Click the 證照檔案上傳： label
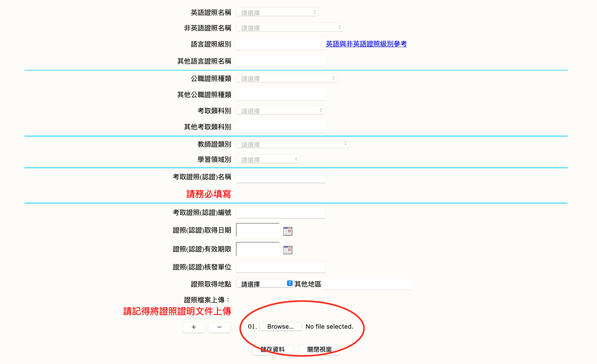Screen dimensions: 597x364 pyautogui.click(x=207, y=300)
